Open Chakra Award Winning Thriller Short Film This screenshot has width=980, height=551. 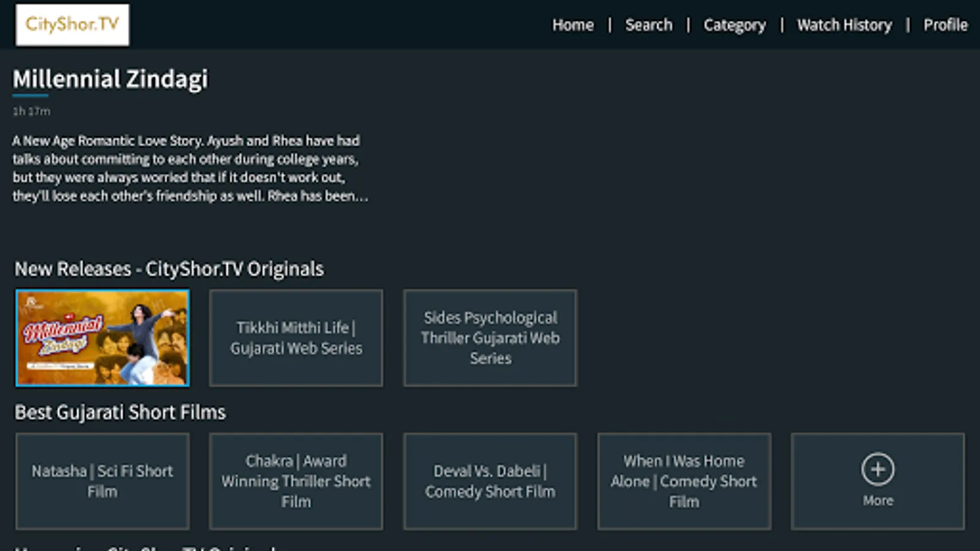[x=296, y=481]
